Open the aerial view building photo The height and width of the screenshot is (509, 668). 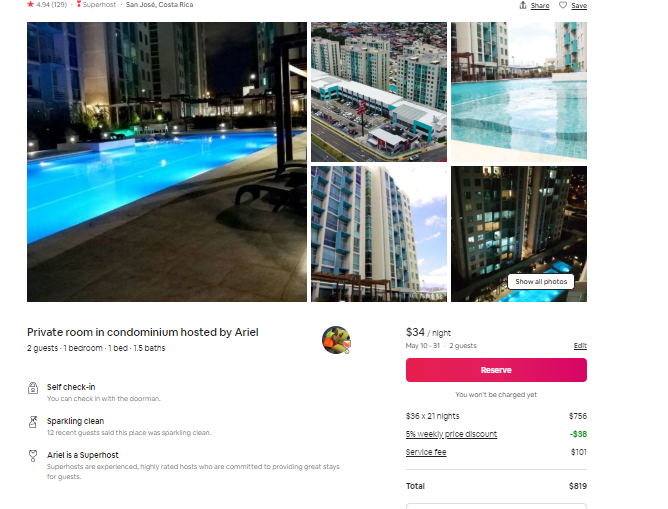point(379,92)
